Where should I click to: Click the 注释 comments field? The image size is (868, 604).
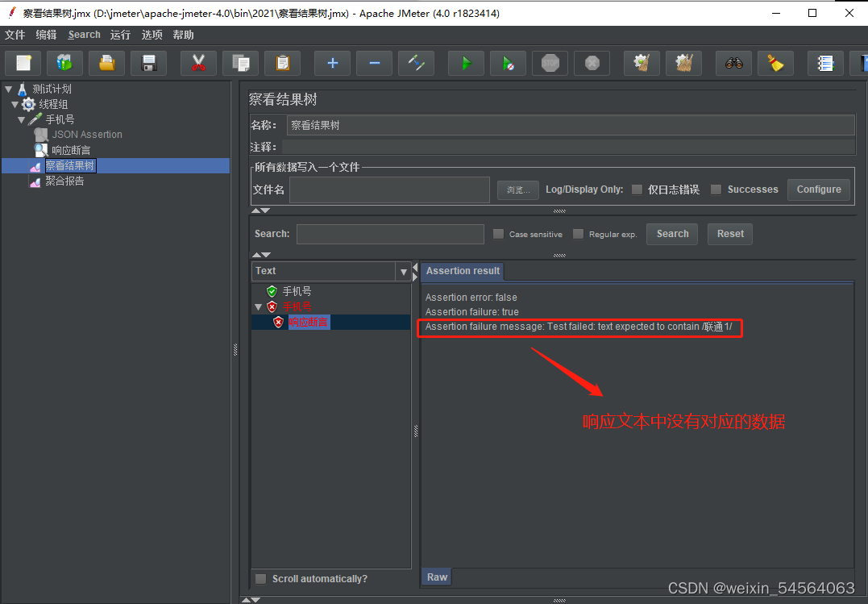[x=568, y=147]
